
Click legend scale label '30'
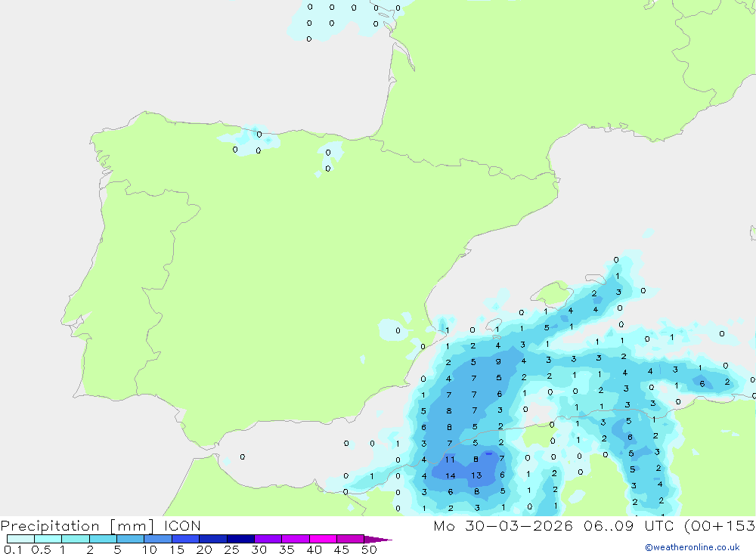259,549
